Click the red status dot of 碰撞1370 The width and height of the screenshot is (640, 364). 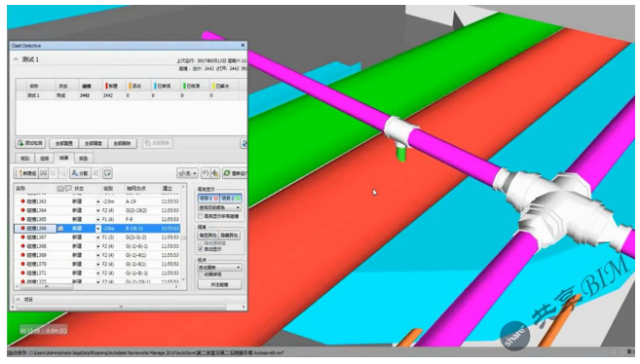(22, 264)
